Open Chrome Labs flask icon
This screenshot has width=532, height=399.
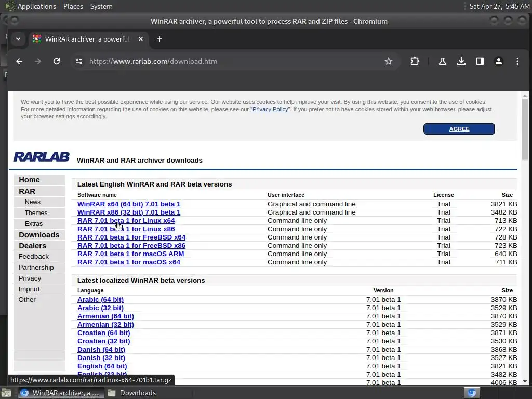coord(442,61)
